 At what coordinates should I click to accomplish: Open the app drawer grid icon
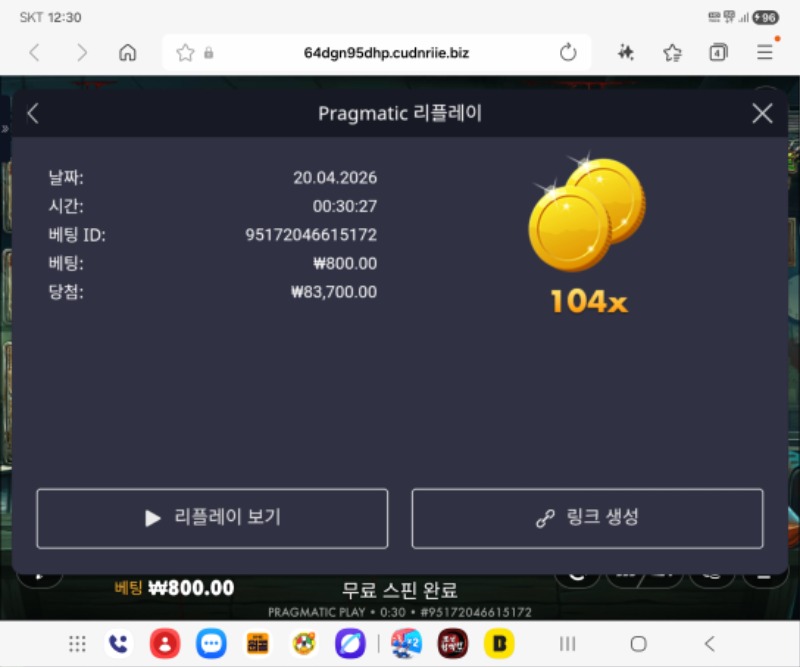tap(77, 643)
